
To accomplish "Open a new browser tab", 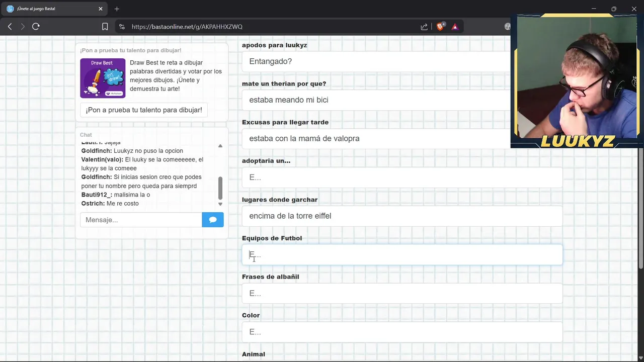I will 117,9.
